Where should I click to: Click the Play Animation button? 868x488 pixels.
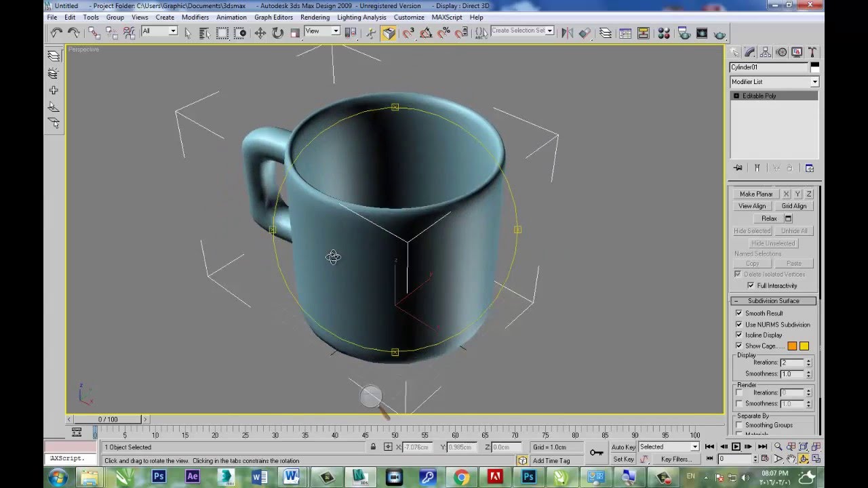click(x=736, y=447)
